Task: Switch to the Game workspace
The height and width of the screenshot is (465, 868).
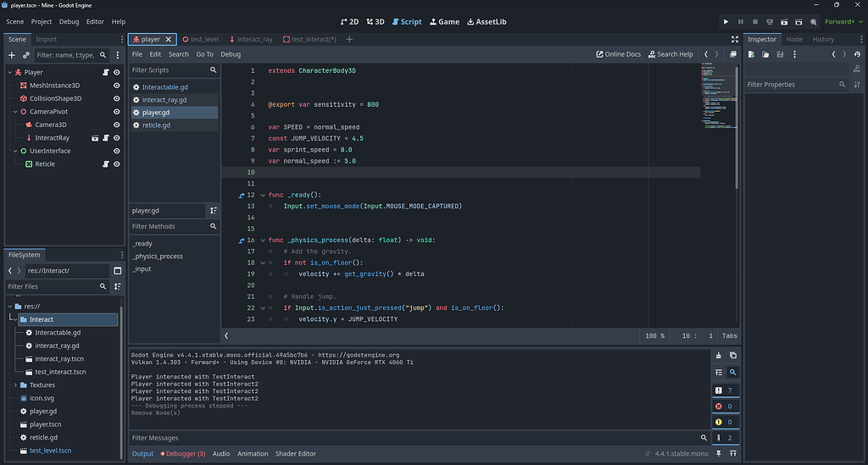Action: pos(444,21)
